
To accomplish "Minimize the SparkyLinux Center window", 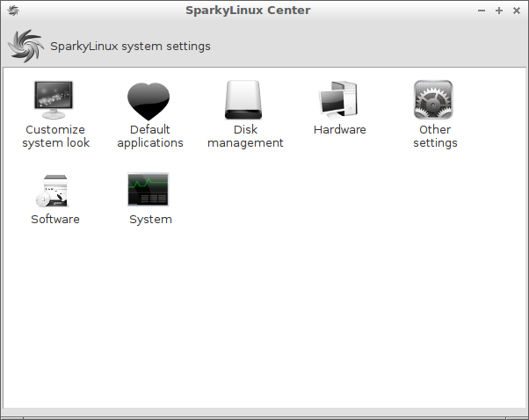I will pyautogui.click(x=482, y=11).
